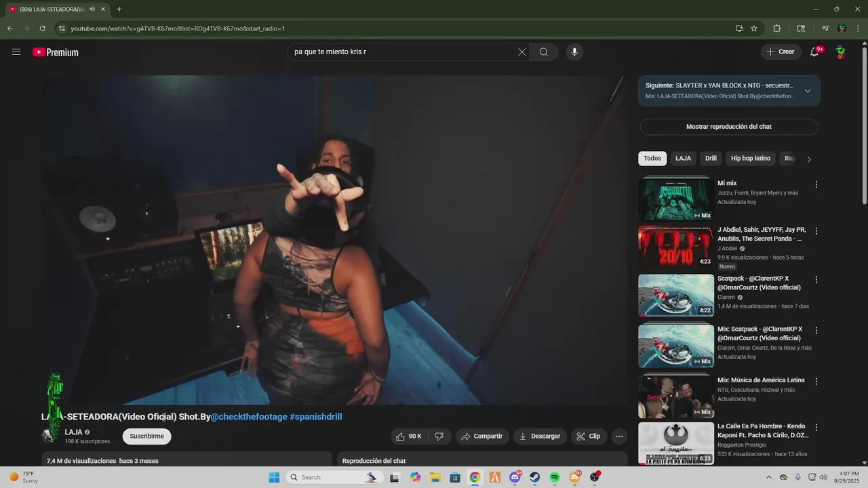
Task: Select the LAJA filter chip
Action: click(684, 159)
